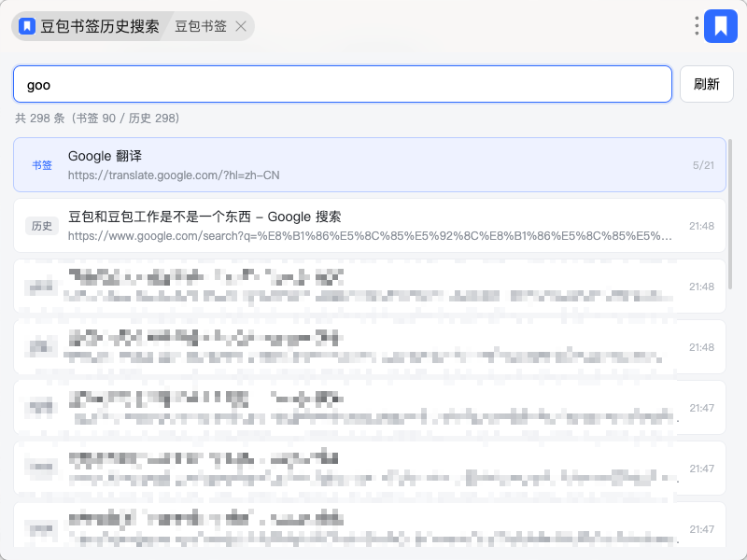Click the 5/21 date on Google 翻译 row
Image resolution: width=747 pixels, height=560 pixels.
703,165
